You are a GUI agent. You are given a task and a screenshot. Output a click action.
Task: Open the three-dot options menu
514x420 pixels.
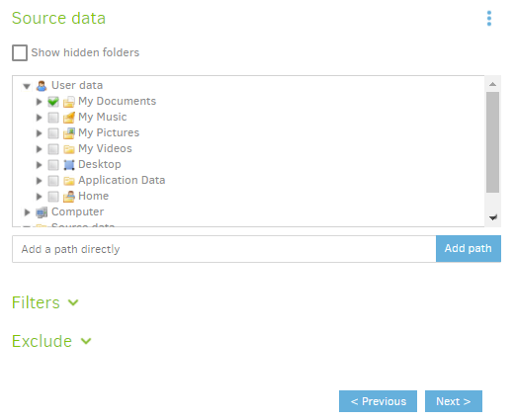pos(489,18)
